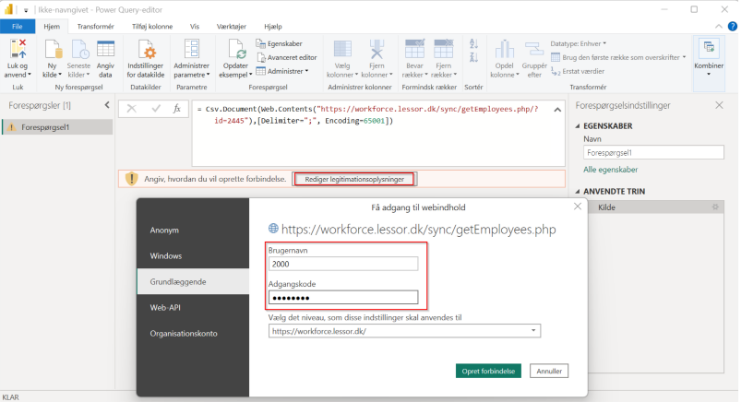Click Rediger legitimationsoplysninger button
Image resolution: width=741 pixels, height=402 pixels.
(354, 179)
